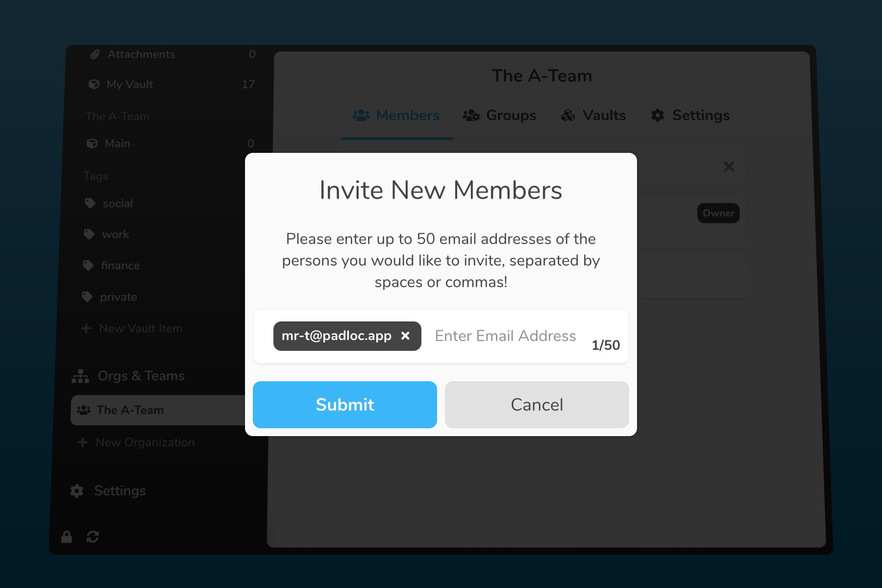This screenshot has height=588, width=882.
Task: Open the Main vault
Action: (118, 144)
